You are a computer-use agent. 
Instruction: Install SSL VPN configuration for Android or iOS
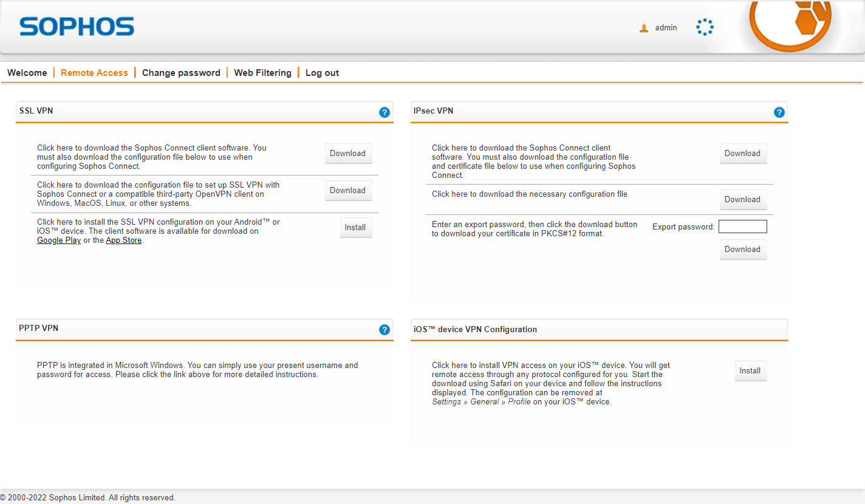[x=355, y=228]
